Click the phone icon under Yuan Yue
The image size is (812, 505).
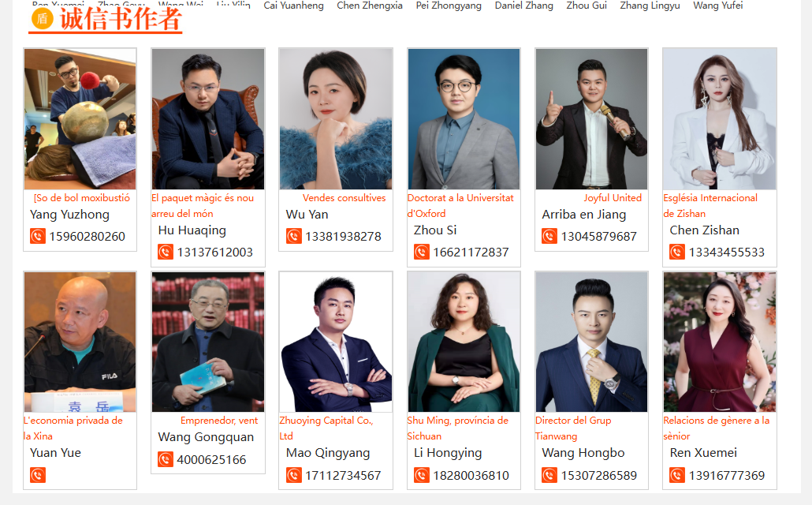(x=38, y=476)
